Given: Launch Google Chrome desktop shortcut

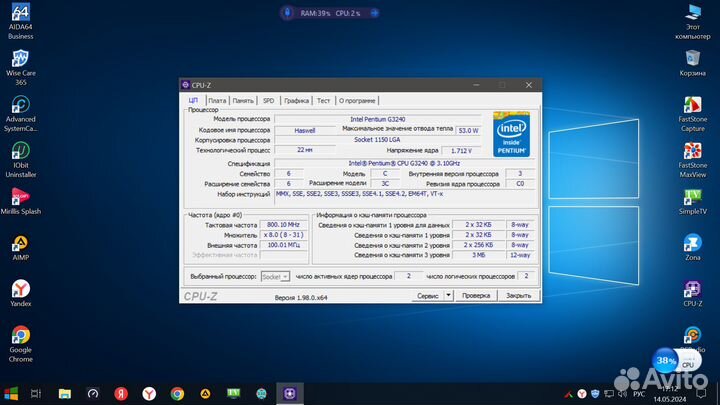Looking at the screenshot, I should tap(20, 344).
